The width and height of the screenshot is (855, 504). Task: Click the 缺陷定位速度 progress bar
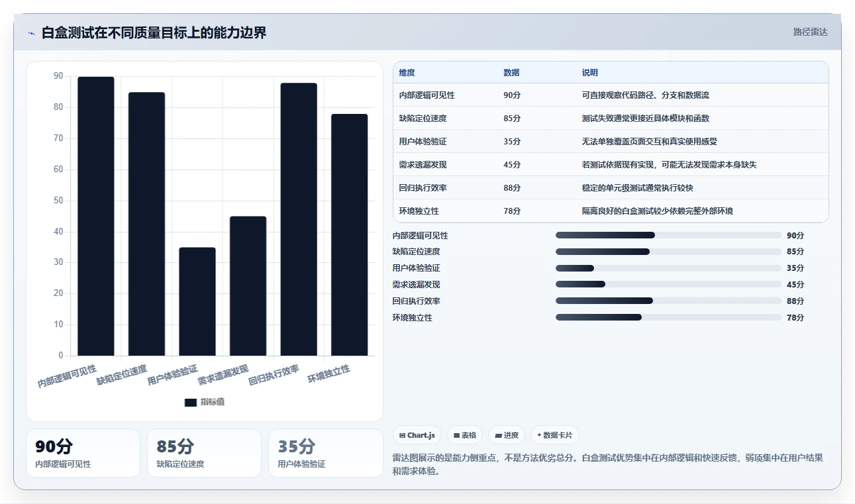pyautogui.click(x=669, y=252)
